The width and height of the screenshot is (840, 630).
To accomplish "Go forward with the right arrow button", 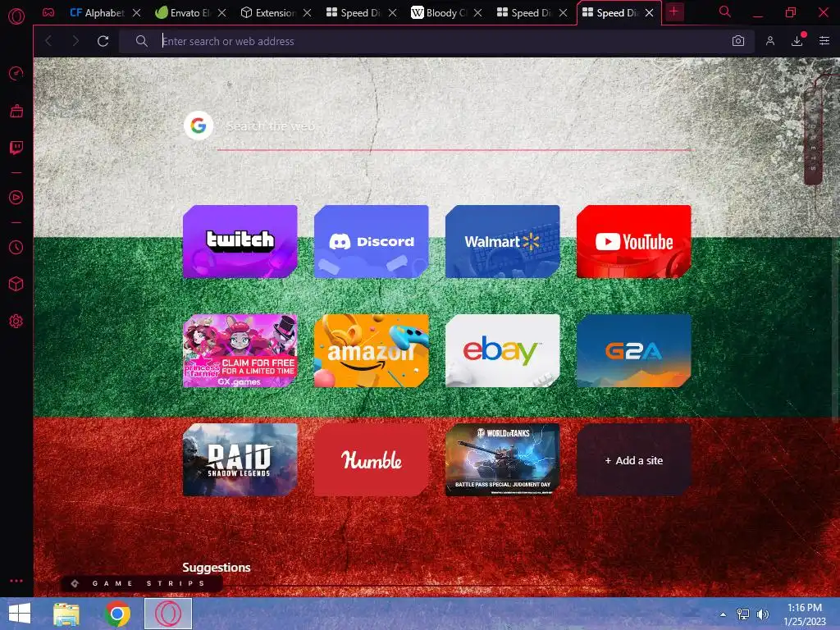I will (75, 41).
